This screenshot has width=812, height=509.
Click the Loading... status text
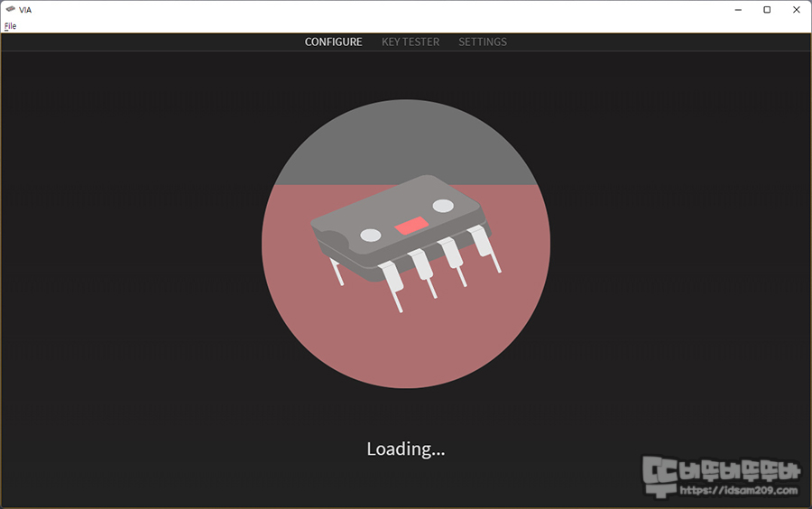click(x=405, y=449)
